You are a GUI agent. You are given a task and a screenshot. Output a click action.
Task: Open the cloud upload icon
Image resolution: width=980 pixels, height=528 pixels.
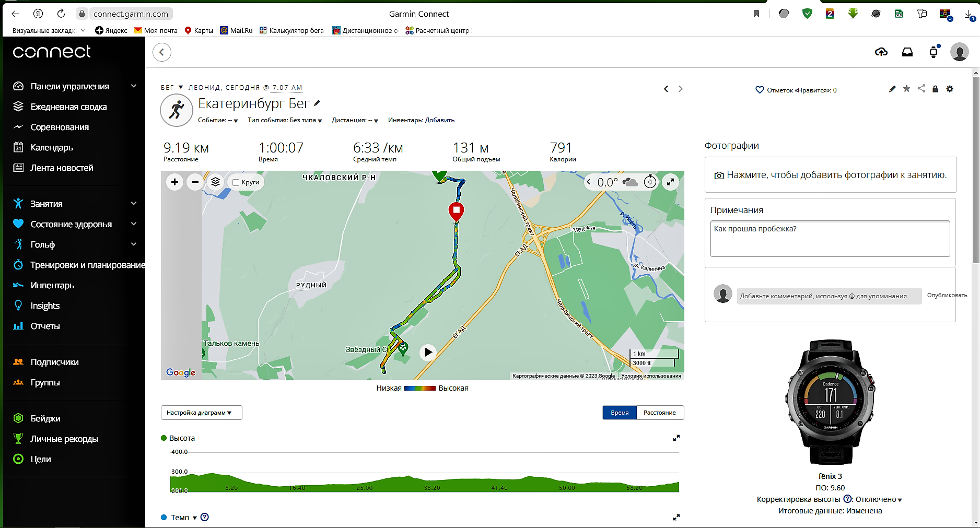click(881, 52)
